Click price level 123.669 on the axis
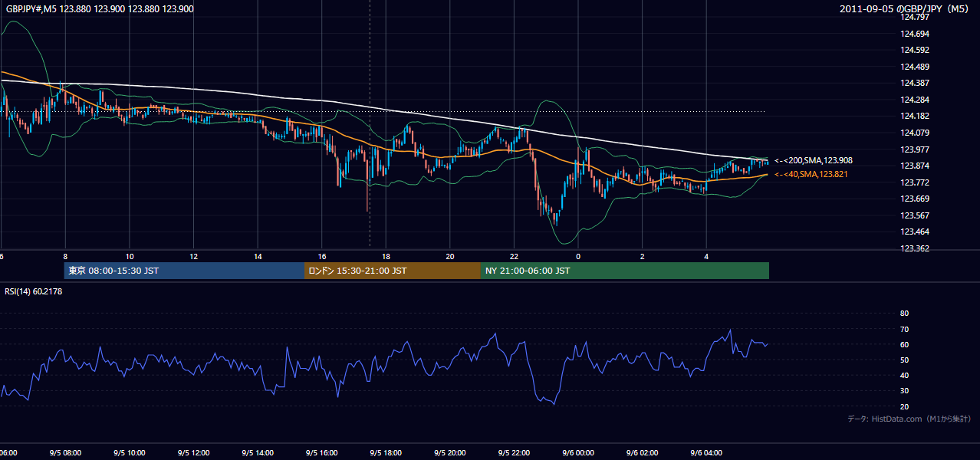This screenshot has width=980, height=460. pos(915,199)
